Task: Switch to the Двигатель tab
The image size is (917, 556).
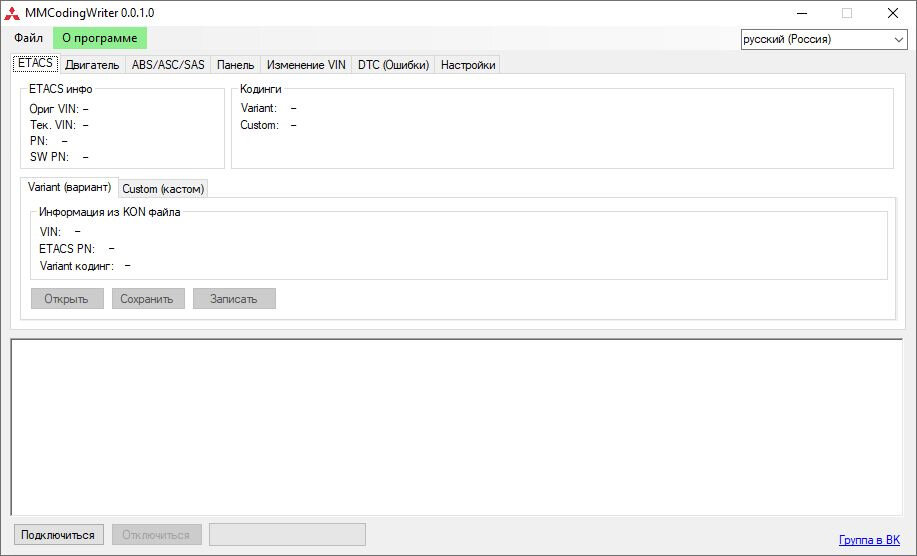Action: [92, 65]
